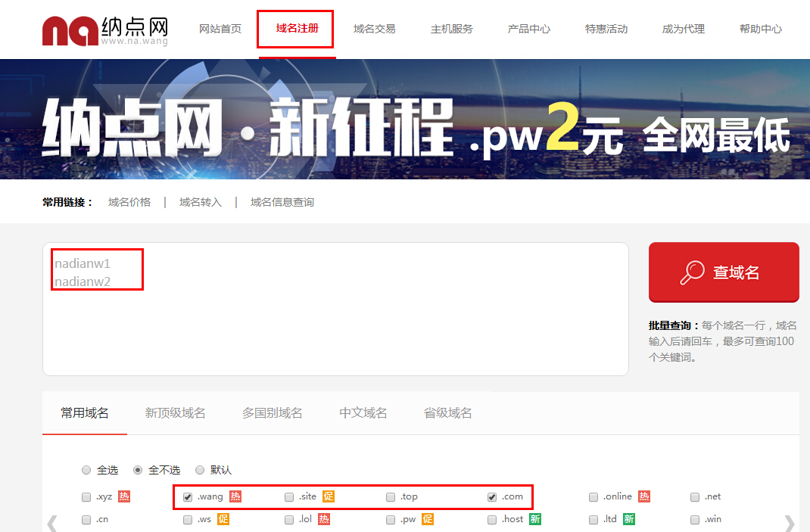Check the .ltd domain checkbox
Viewport: 810px width, 532px height.
coord(593,520)
